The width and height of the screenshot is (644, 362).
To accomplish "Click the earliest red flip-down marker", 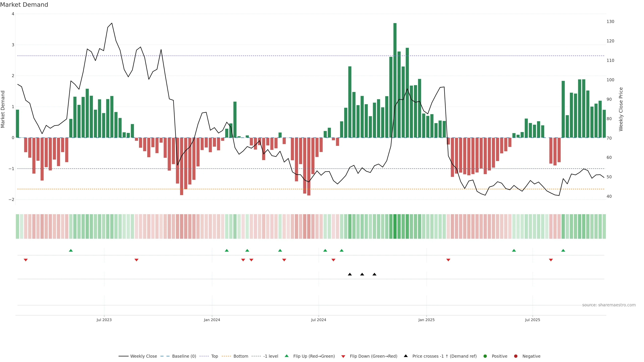I will [25, 260].
